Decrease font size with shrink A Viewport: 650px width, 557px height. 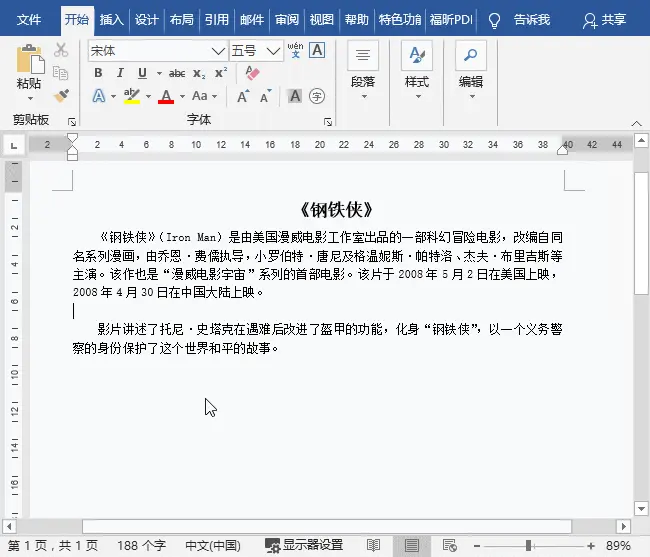(266, 96)
